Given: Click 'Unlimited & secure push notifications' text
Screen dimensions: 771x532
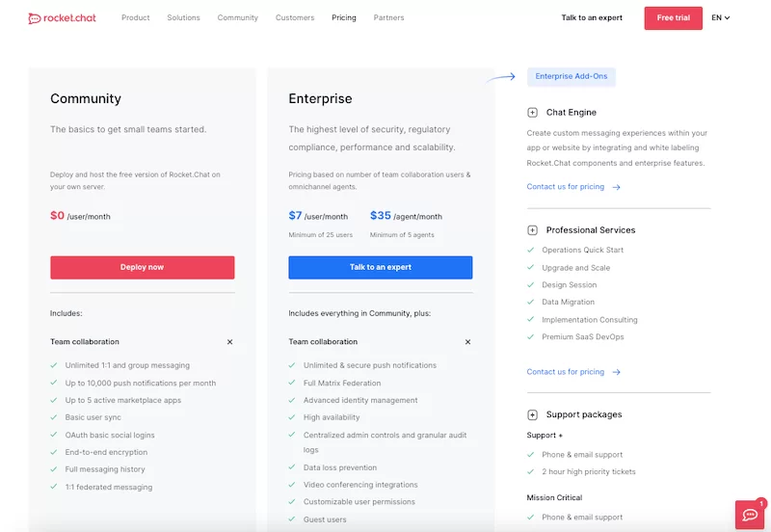Looking at the screenshot, I should pos(370,365).
